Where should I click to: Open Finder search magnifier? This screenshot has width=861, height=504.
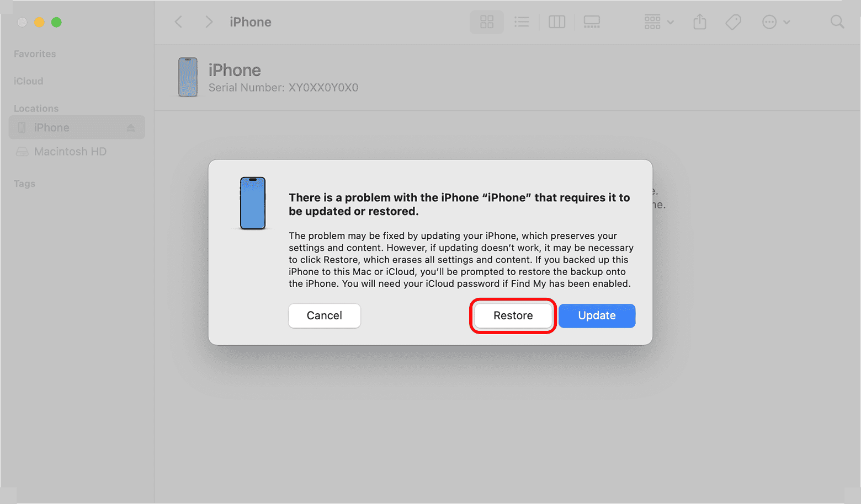tap(837, 22)
